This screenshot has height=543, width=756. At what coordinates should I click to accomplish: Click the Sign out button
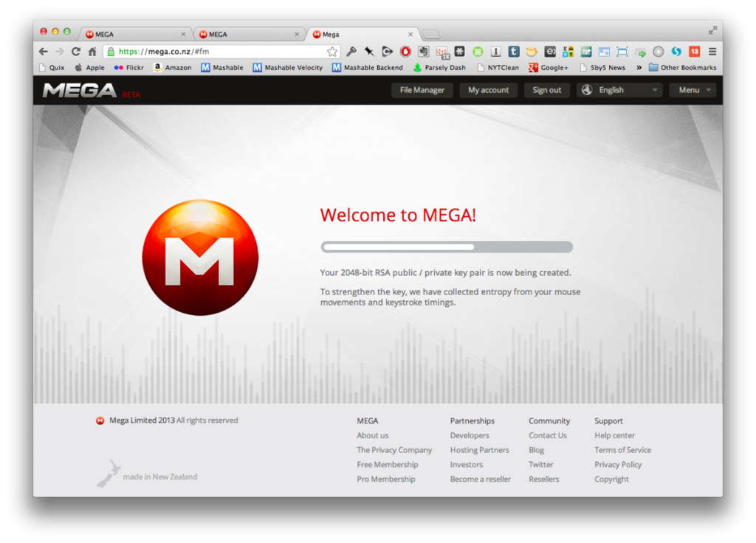pyautogui.click(x=547, y=90)
